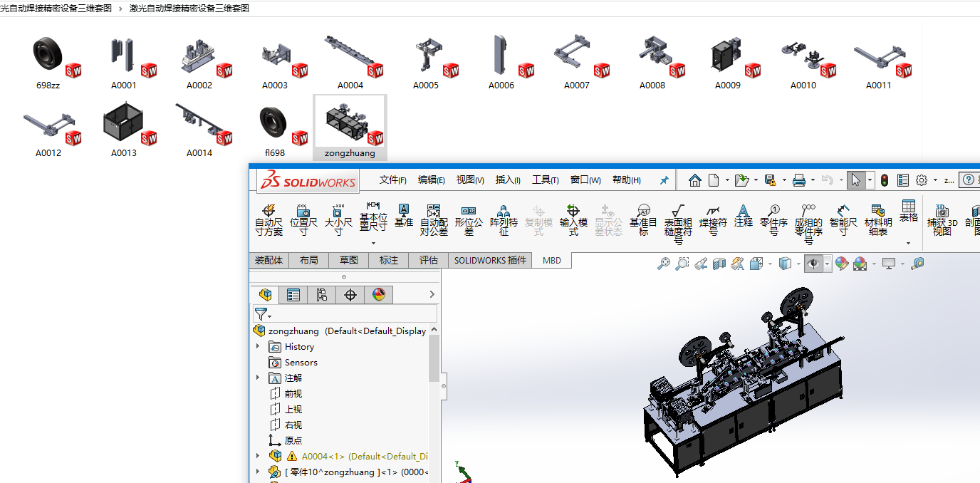The image size is (980, 483).
Task: Toggle the hide/show items eye button
Action: point(813,264)
